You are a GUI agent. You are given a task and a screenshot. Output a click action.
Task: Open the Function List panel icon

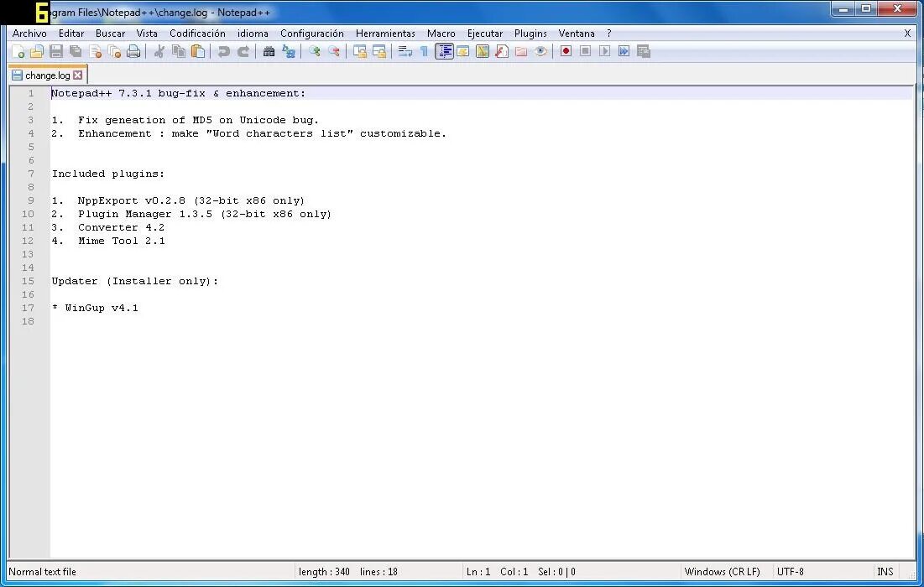point(502,52)
